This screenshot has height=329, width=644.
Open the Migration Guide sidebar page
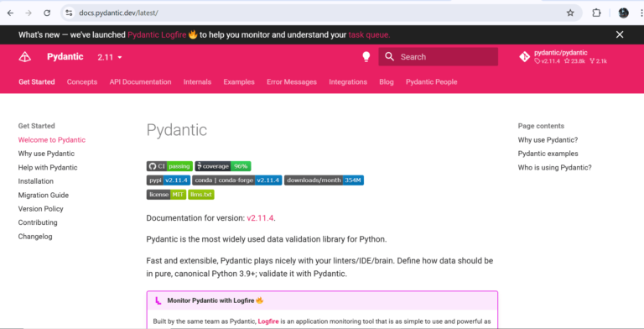[44, 195]
